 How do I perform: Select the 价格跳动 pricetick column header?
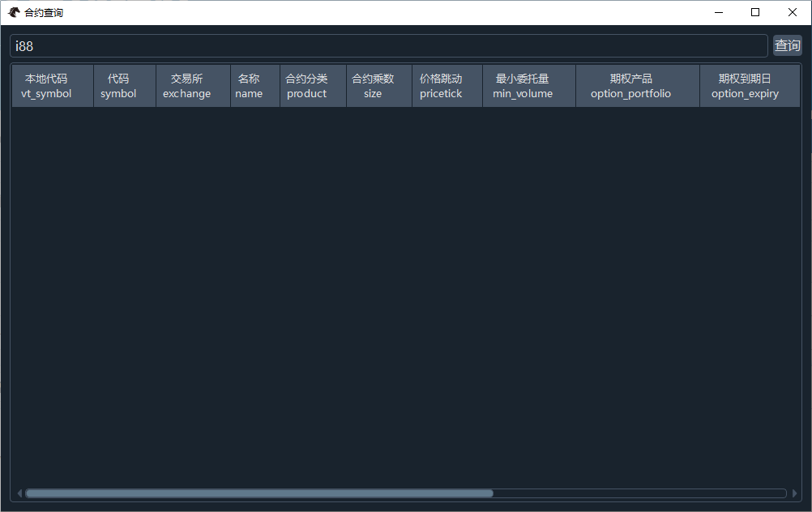[x=441, y=86]
